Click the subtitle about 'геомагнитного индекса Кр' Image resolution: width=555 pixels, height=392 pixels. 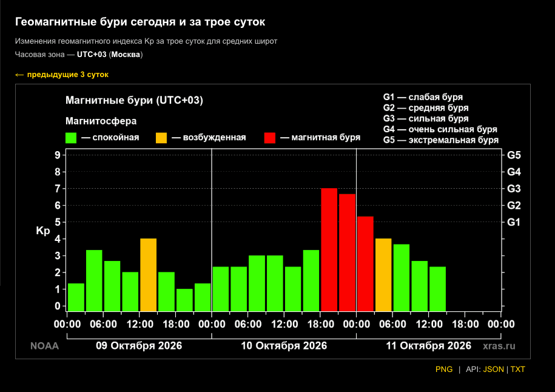pos(146,41)
